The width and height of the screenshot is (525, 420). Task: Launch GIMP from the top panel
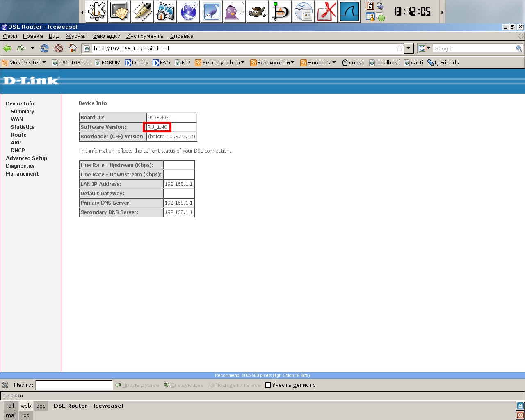coord(257,11)
